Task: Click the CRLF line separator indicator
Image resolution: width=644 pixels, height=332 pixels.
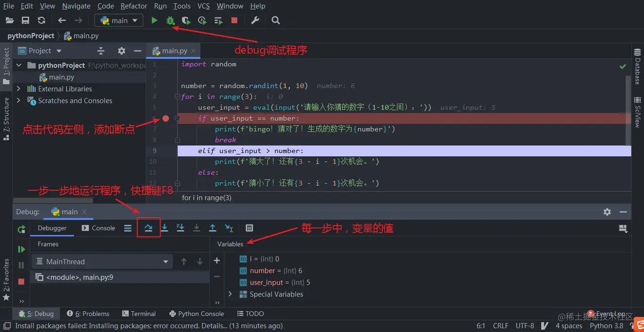Action: point(500,325)
